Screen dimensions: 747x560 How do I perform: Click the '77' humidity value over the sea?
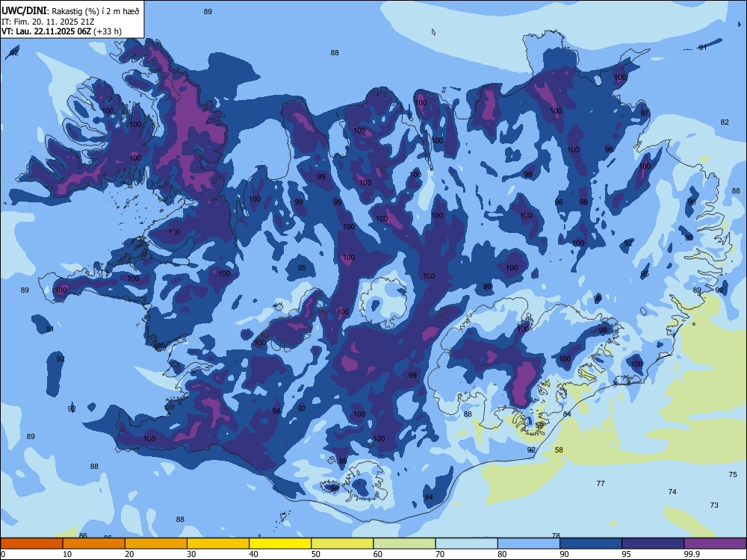pos(601,483)
